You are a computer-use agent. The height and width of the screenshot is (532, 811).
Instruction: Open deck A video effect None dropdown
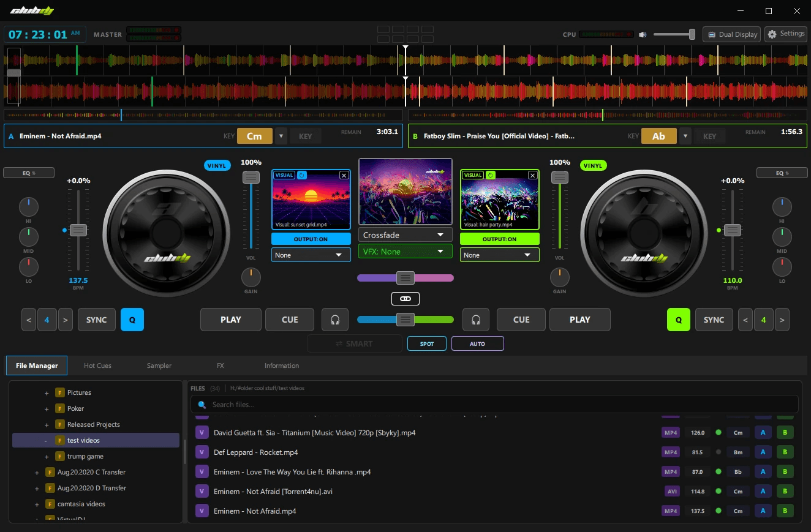click(311, 255)
